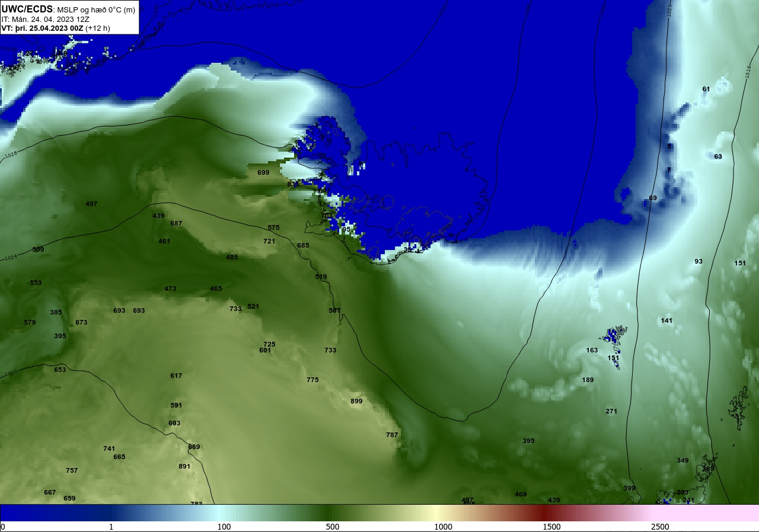
Task: Pick the pale yellow colorbar segment above 1000
Action: [x=436, y=512]
